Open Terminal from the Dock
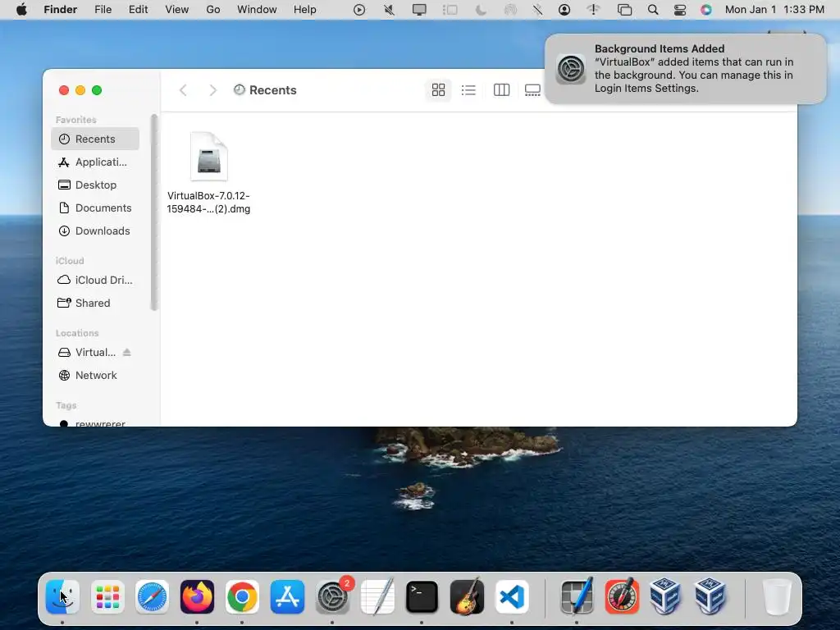 pyautogui.click(x=422, y=597)
